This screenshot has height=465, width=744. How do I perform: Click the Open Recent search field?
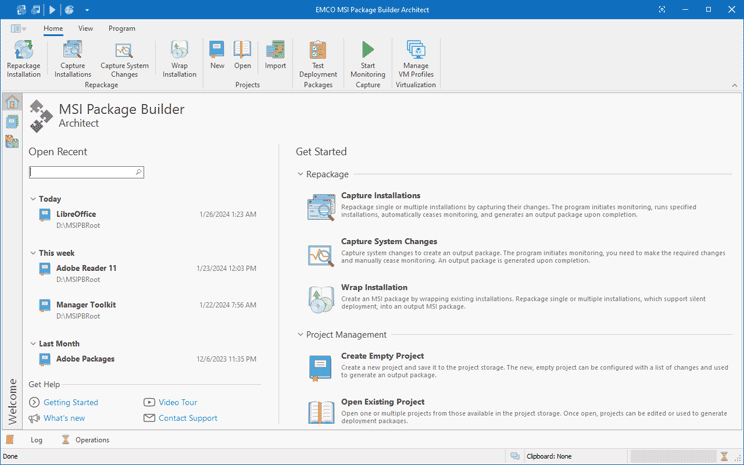(86, 172)
